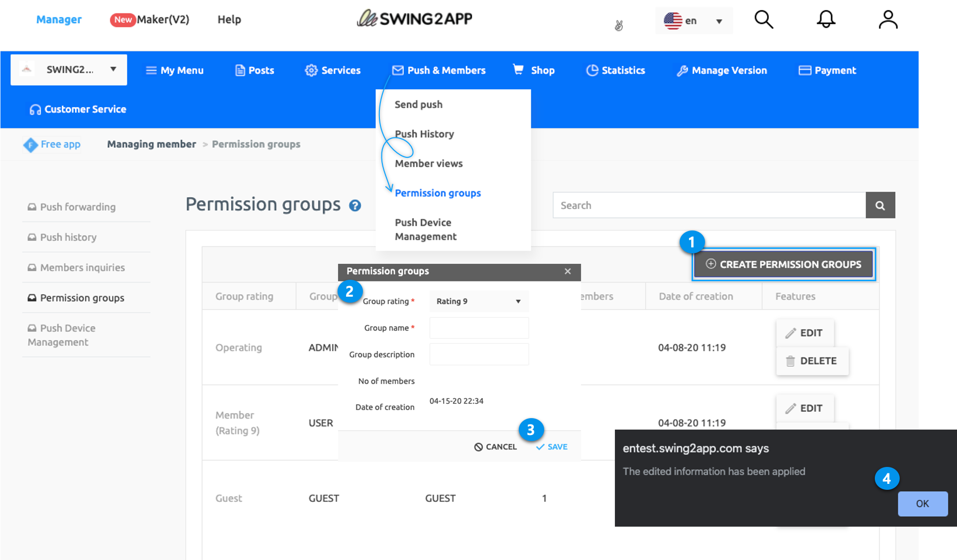Open Push history in left sidebar
This screenshot has width=957, height=560.
pyautogui.click(x=62, y=237)
